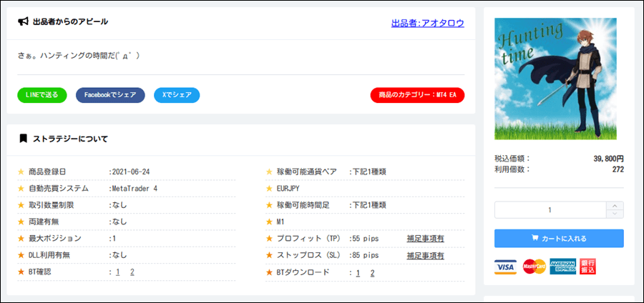
Task: Open BTダウンロード link 1
Action: pos(358,273)
